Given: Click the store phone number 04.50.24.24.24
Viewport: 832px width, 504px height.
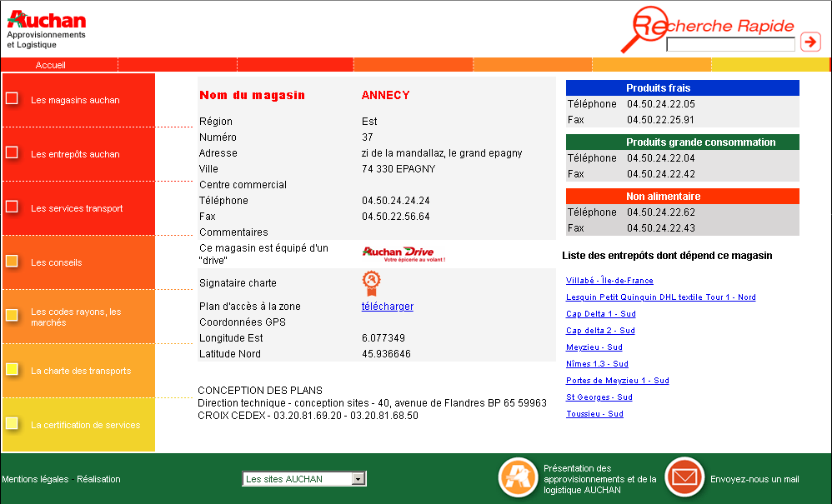Looking at the screenshot, I should (396, 201).
